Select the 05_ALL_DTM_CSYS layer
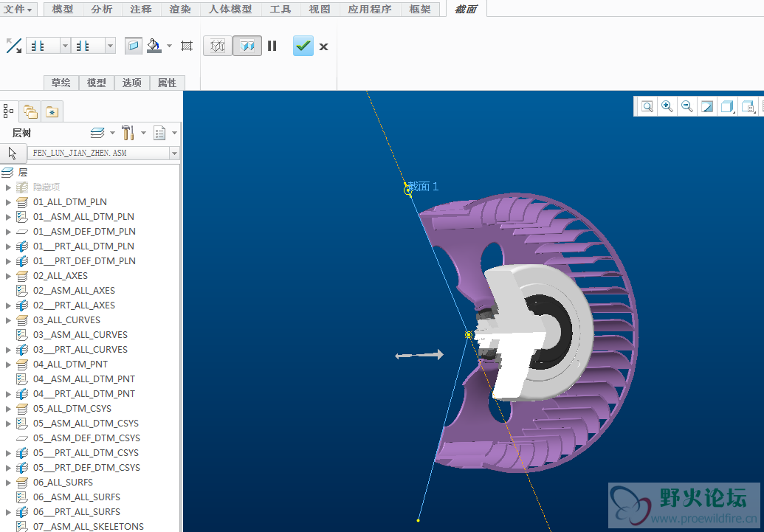The height and width of the screenshot is (532, 764). [72, 408]
